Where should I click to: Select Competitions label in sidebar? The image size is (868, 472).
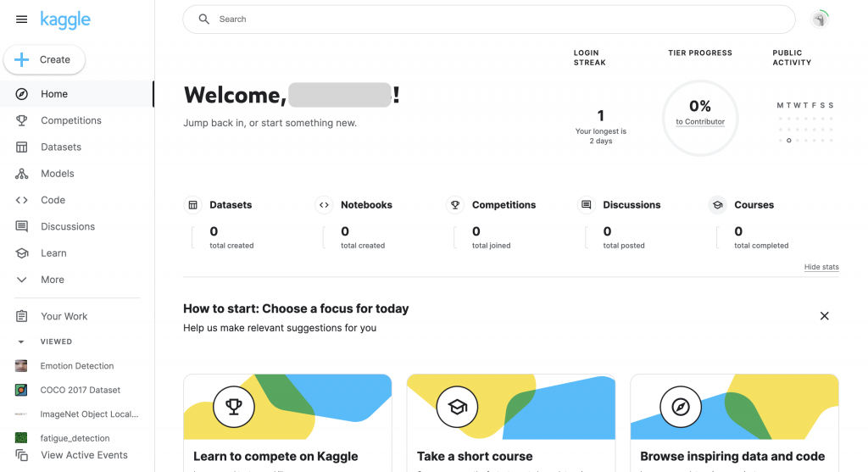(x=71, y=120)
